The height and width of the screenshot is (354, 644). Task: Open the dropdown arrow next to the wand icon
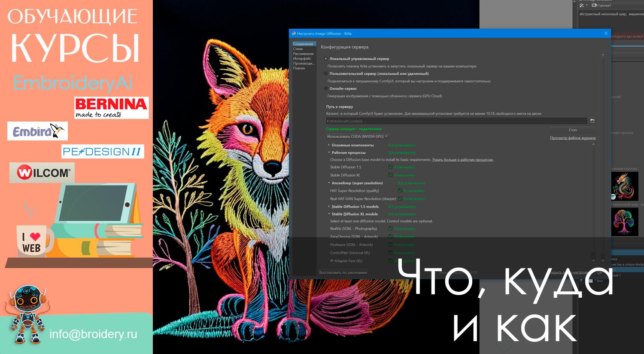[x=587, y=5]
